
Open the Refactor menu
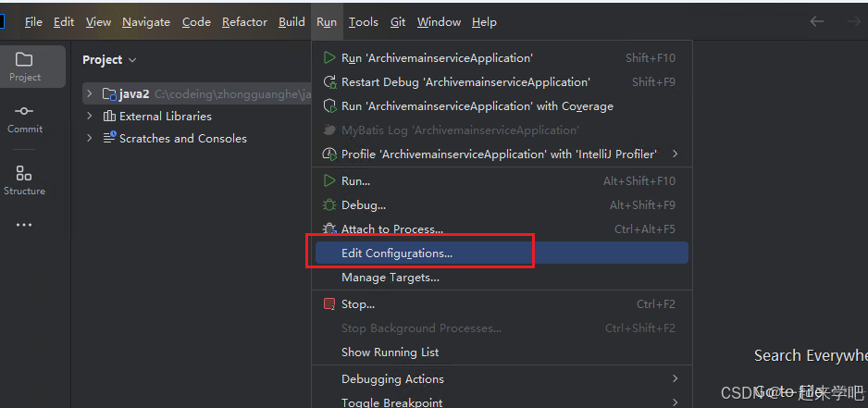click(x=244, y=21)
